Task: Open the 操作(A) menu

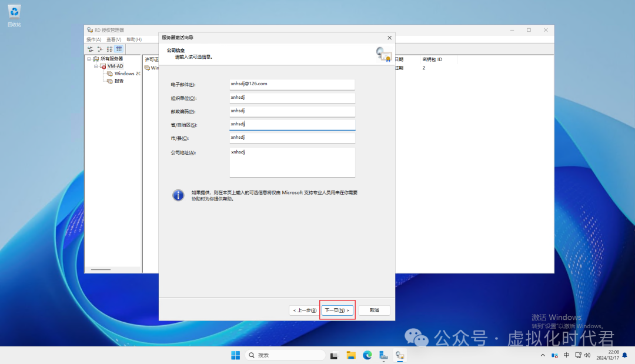Action: (94, 39)
